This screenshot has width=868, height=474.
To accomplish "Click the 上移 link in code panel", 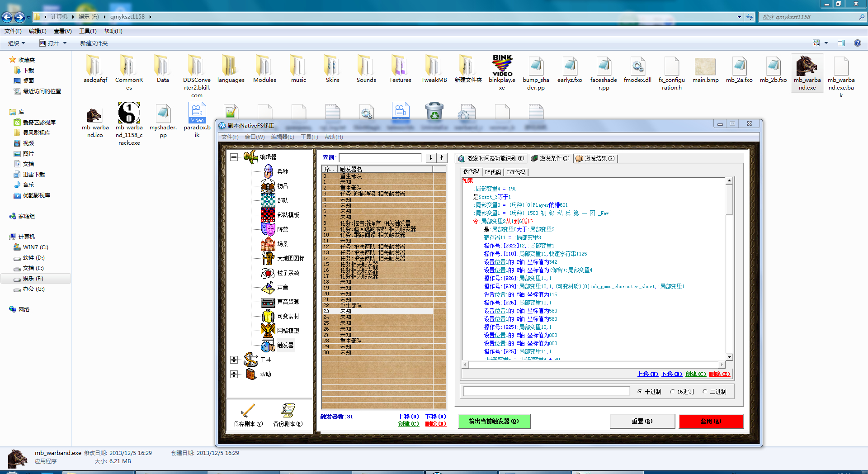I will click(x=648, y=374).
